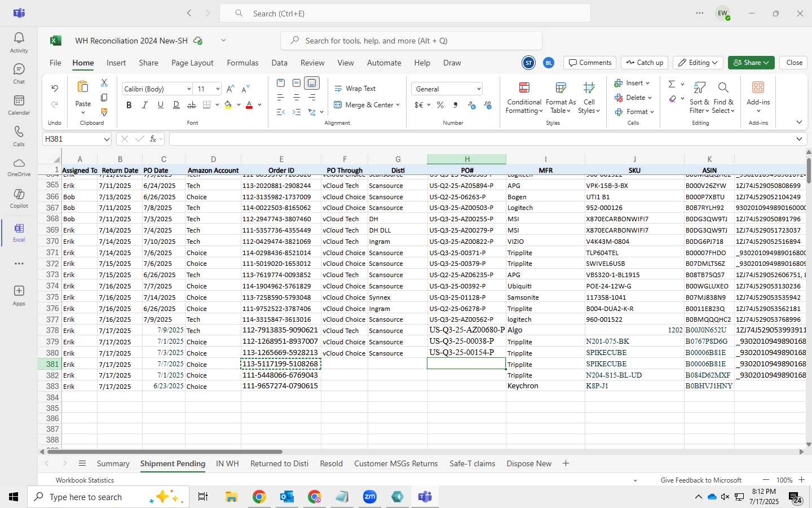This screenshot has width=812, height=508.
Task: Toggle Align Left
Action: [281, 98]
